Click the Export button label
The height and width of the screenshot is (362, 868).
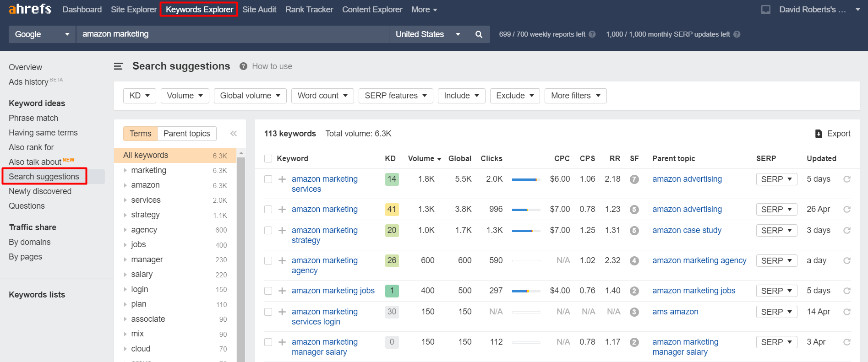[x=839, y=134]
